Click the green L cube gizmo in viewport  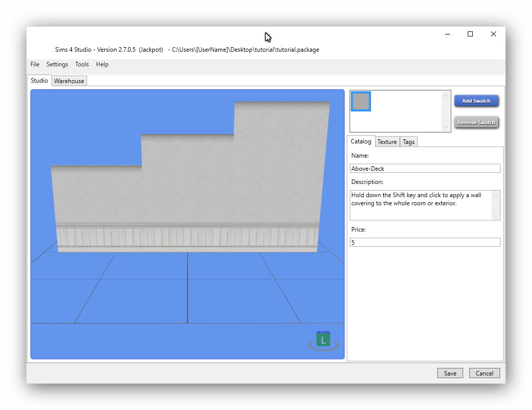point(323,340)
